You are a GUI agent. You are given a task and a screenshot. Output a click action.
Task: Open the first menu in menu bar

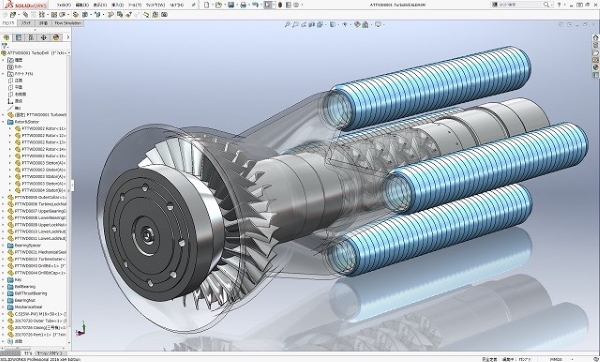[64, 5]
